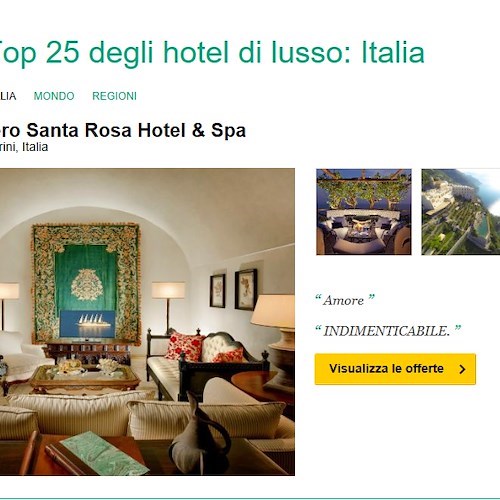
Task: Click the closing quote mark after INDIMENTICABILE
Action: [458, 328]
